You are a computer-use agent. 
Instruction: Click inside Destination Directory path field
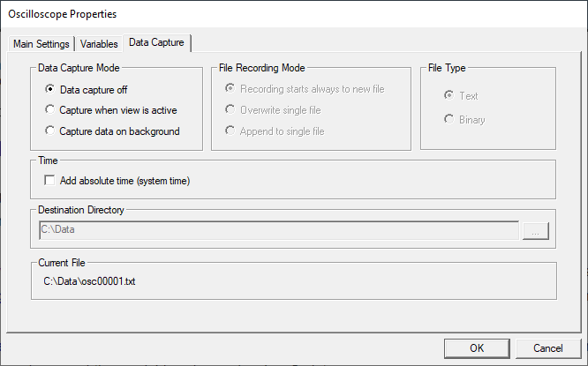click(x=278, y=231)
